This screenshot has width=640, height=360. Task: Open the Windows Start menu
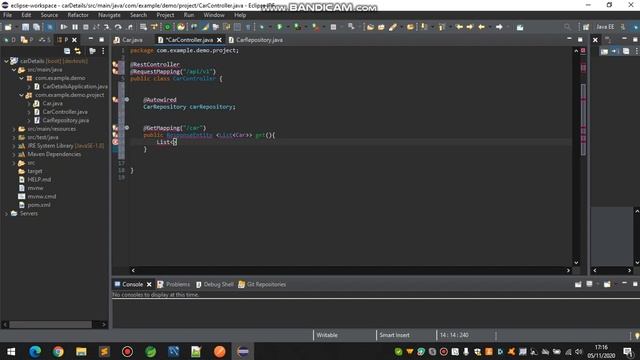click(11, 351)
